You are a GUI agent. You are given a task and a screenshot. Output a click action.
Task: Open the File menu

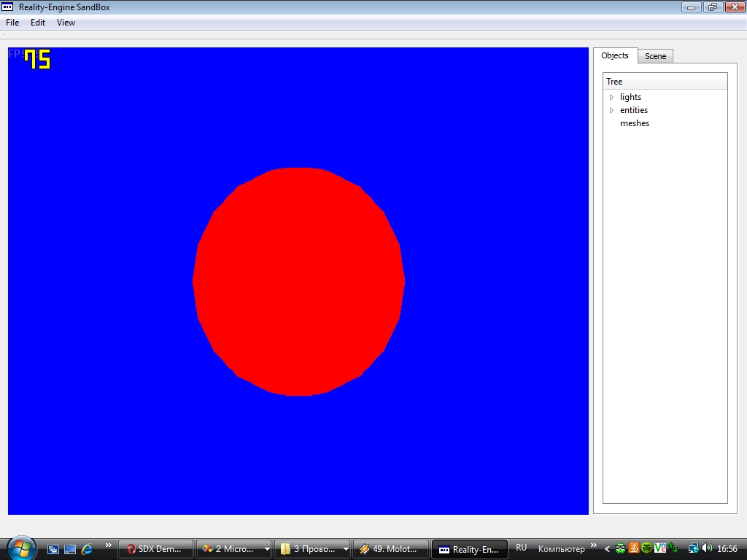[12, 23]
